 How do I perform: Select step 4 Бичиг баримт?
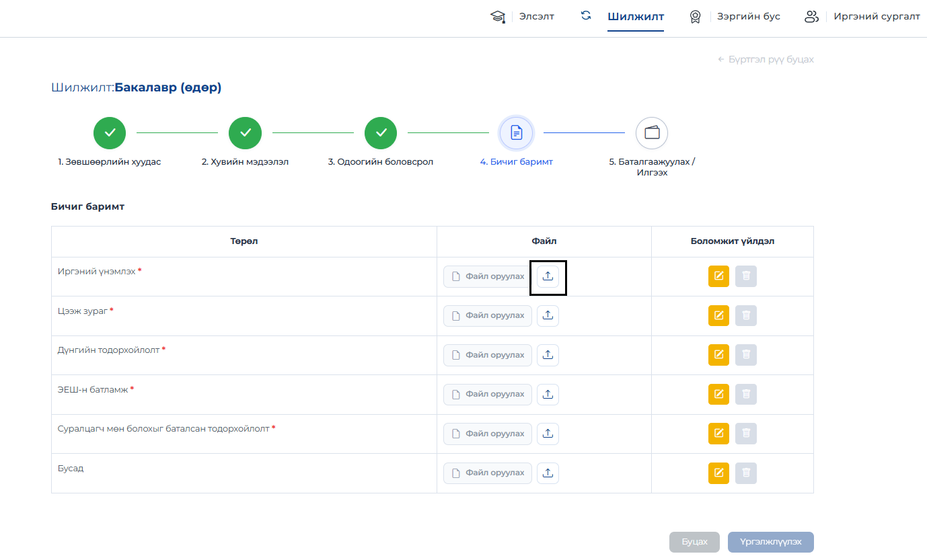coord(517,133)
